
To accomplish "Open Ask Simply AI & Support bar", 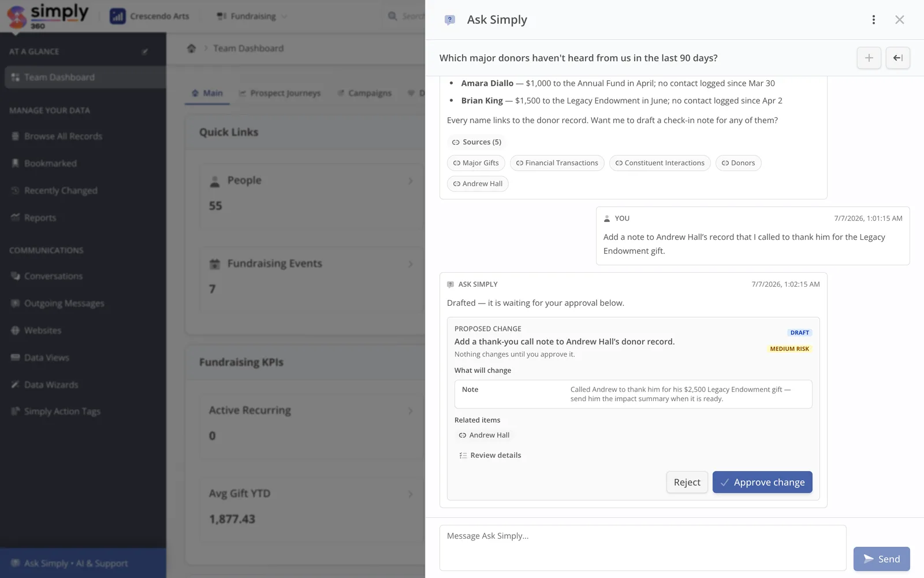I will tap(83, 563).
